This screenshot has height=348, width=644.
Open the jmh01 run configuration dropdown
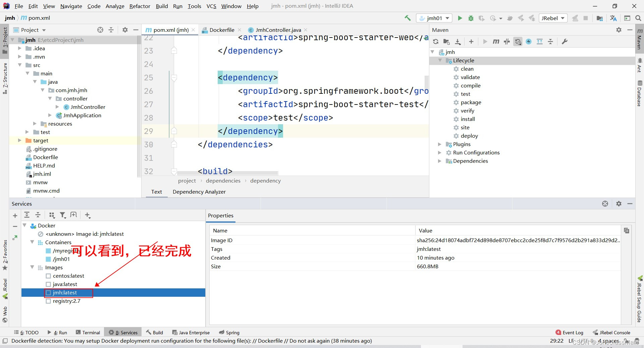(434, 18)
